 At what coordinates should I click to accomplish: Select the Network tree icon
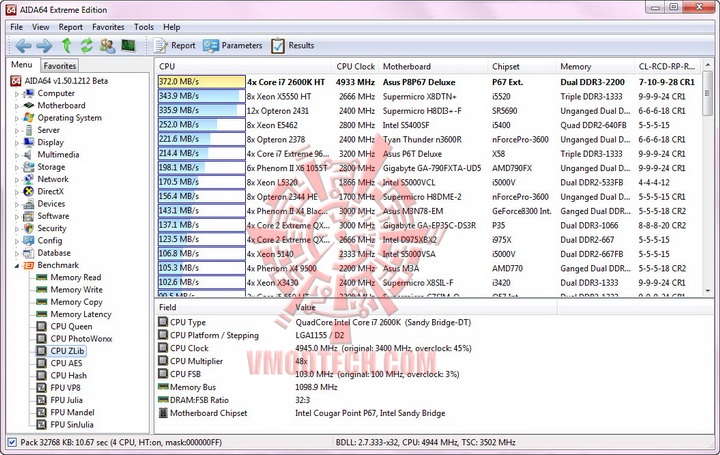point(29,179)
